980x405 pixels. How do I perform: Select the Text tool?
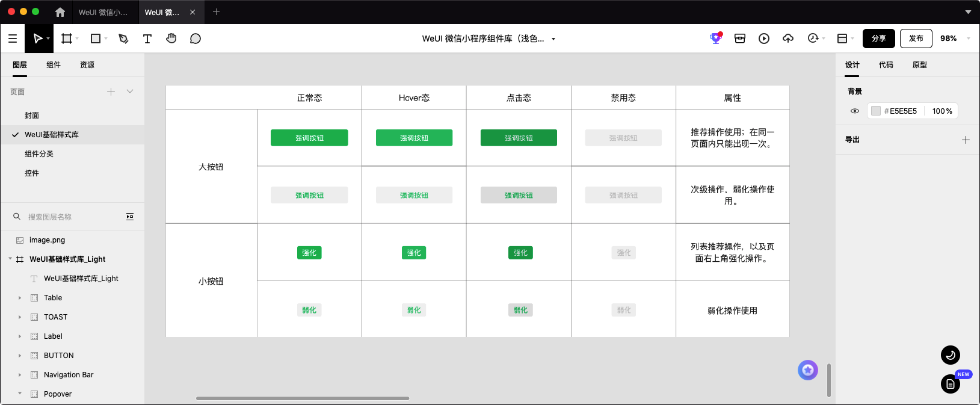tap(147, 39)
